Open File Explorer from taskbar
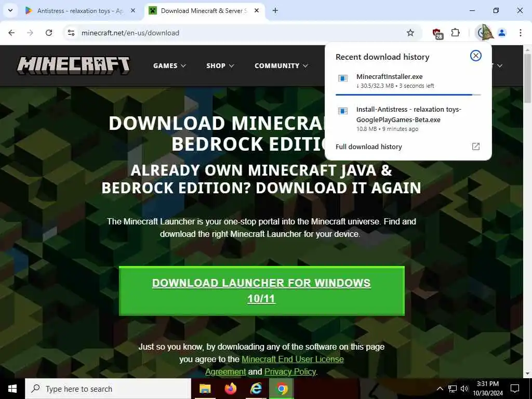The image size is (532, 399). [x=205, y=389]
